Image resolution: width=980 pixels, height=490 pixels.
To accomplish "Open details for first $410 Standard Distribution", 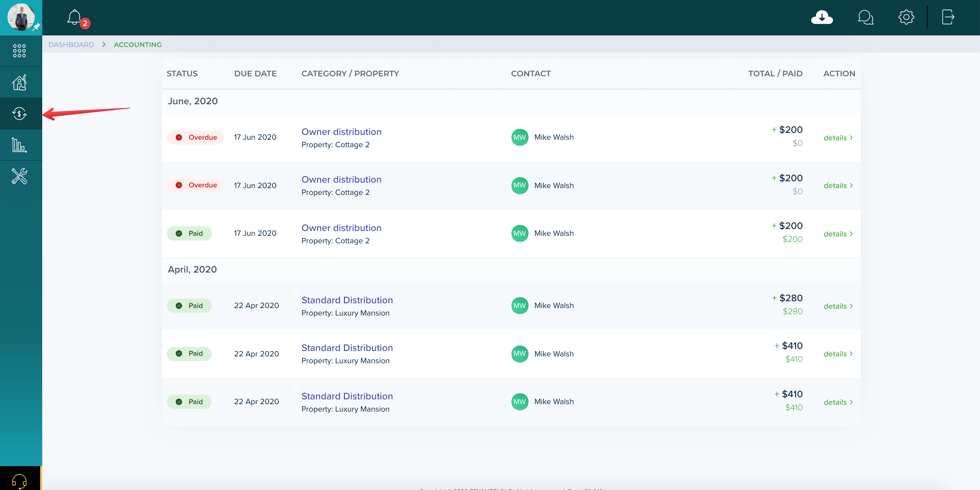I will 838,354.
